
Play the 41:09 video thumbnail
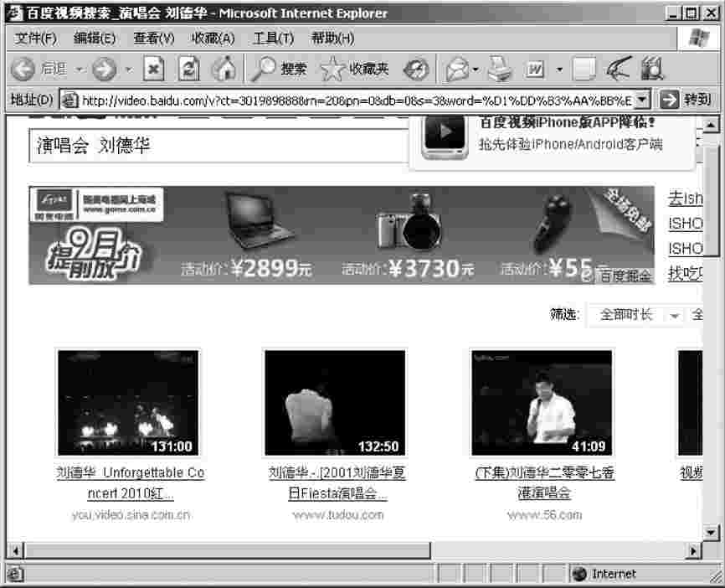coord(542,403)
